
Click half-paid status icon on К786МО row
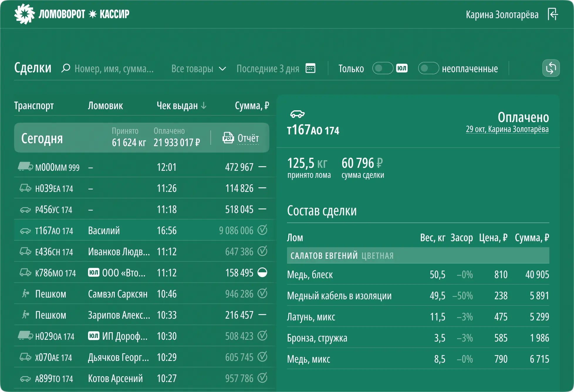[x=262, y=273]
